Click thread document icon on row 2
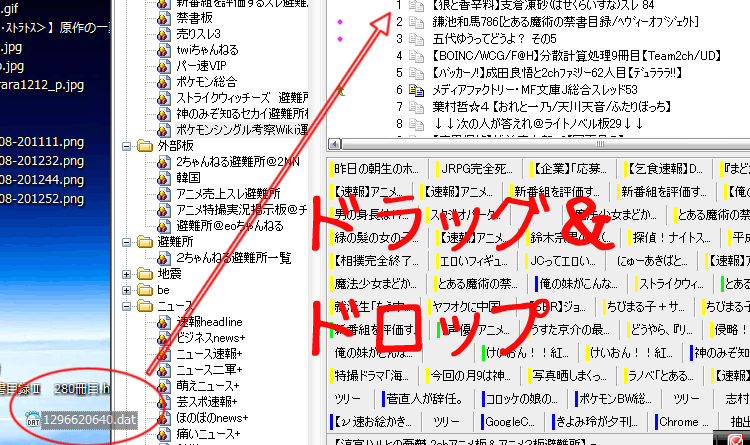 coord(416,22)
